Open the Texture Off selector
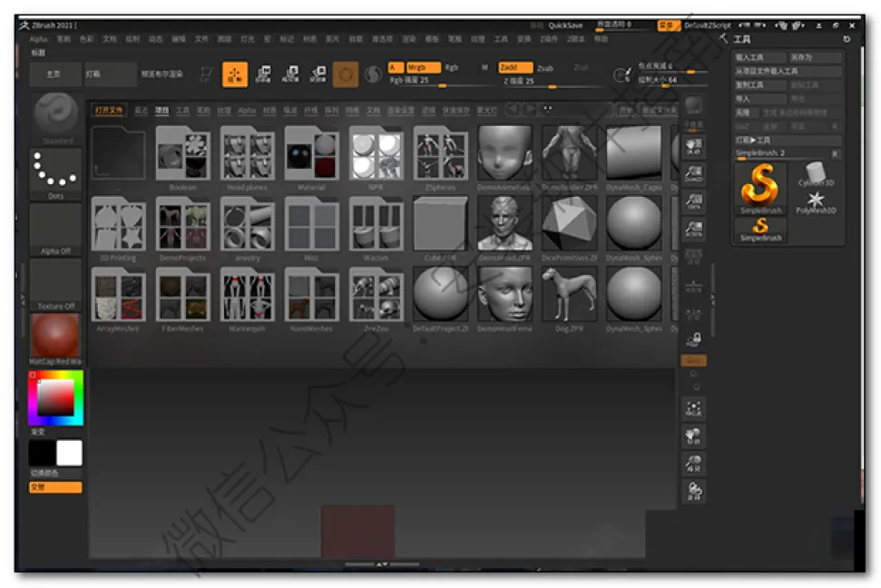Image resolution: width=881 pixels, height=588 pixels. [x=56, y=284]
